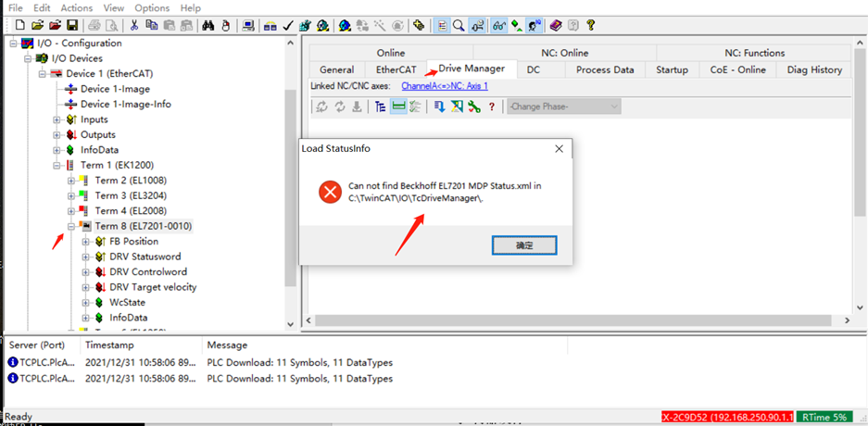Click the Quick Watch magnifier icon
This screenshot has height=426, width=868.
pos(459,25)
